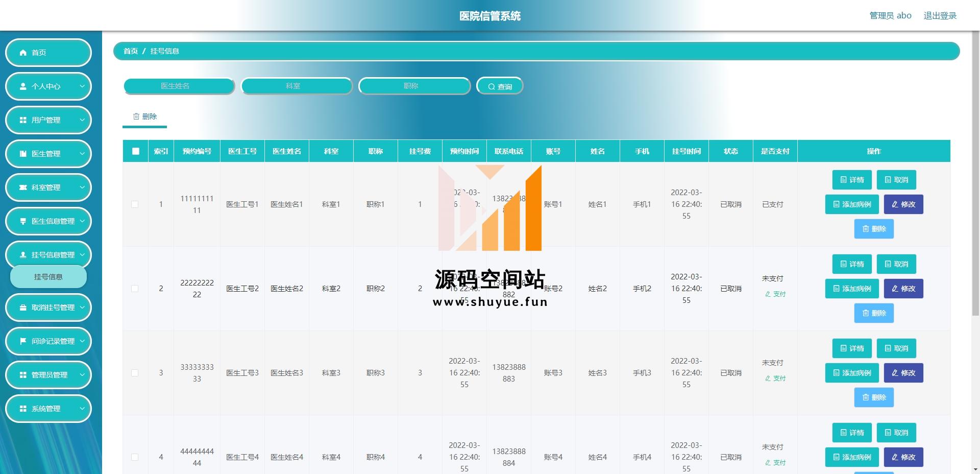Expand the 医生管理 sidebar menu

tap(48, 154)
